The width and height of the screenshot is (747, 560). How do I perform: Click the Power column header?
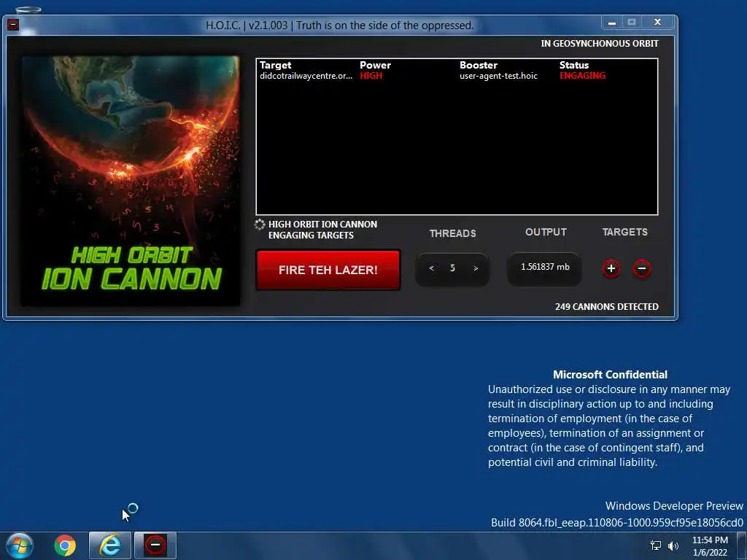coord(375,65)
